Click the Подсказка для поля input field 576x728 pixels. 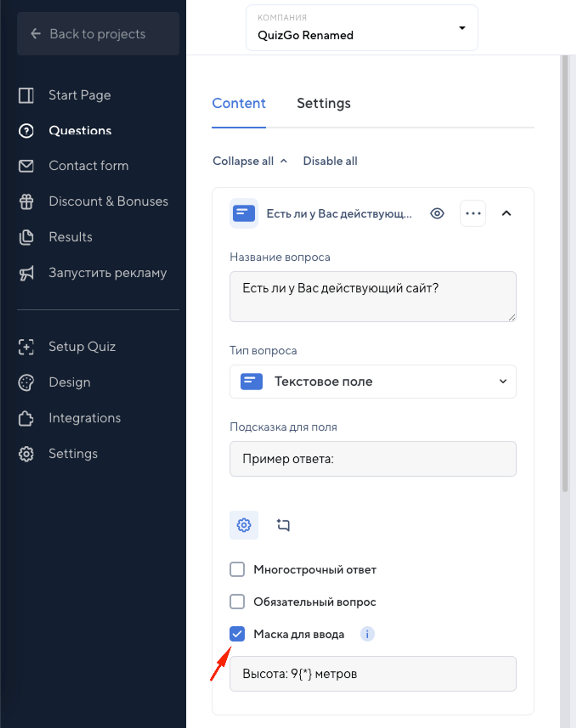point(373,459)
